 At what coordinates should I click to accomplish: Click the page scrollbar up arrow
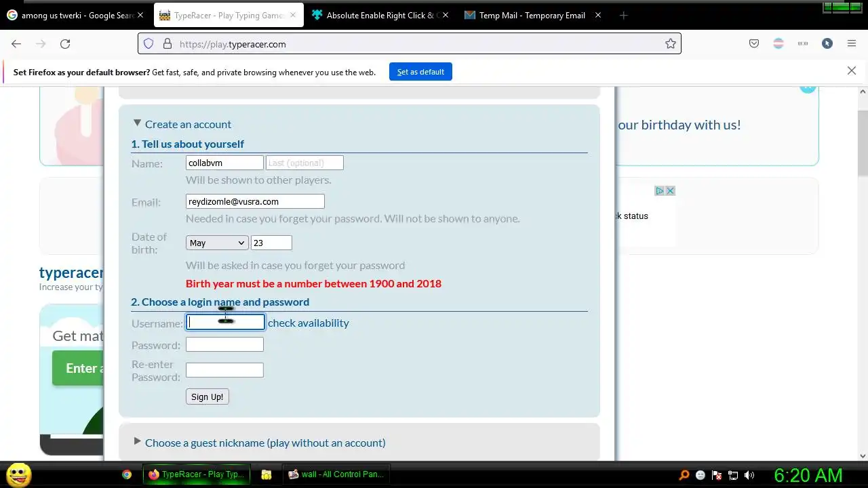pos(863,92)
